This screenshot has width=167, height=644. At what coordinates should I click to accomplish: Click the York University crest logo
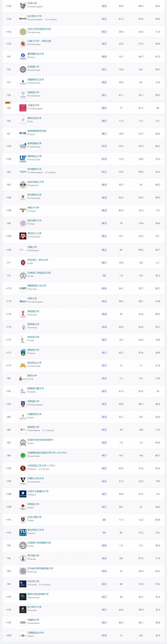[23, 6]
